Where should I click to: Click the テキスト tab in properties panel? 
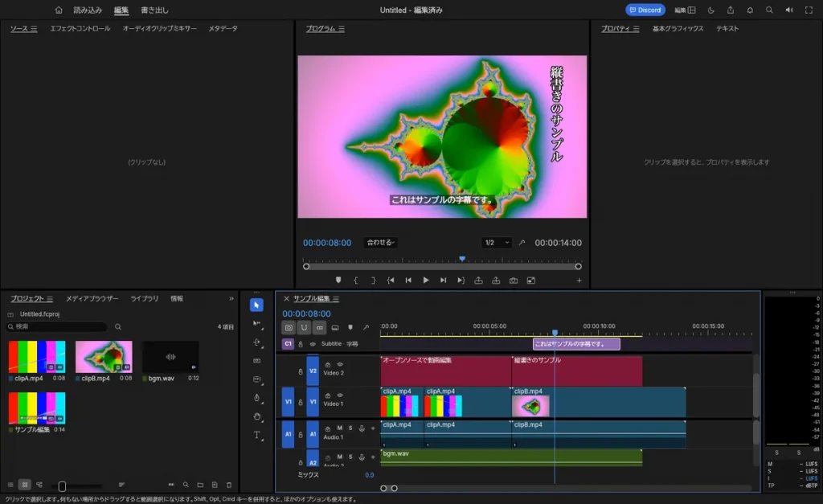[x=727, y=28]
